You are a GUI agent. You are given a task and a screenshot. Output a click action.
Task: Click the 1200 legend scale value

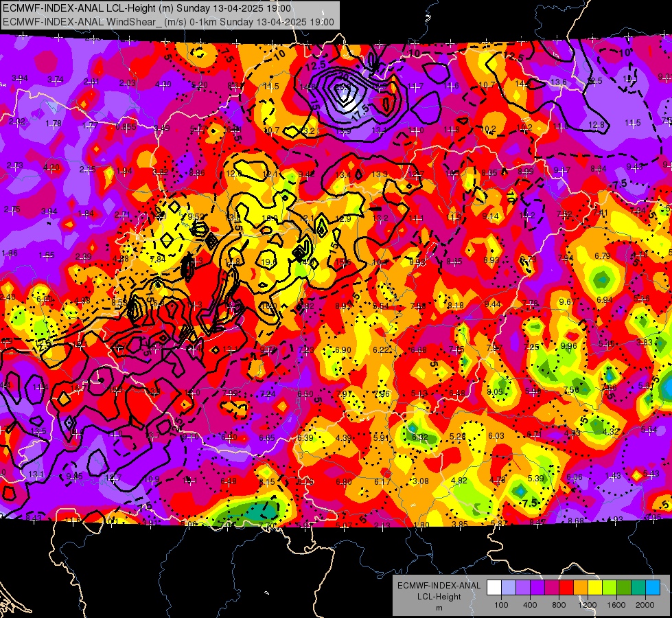pos(587,605)
